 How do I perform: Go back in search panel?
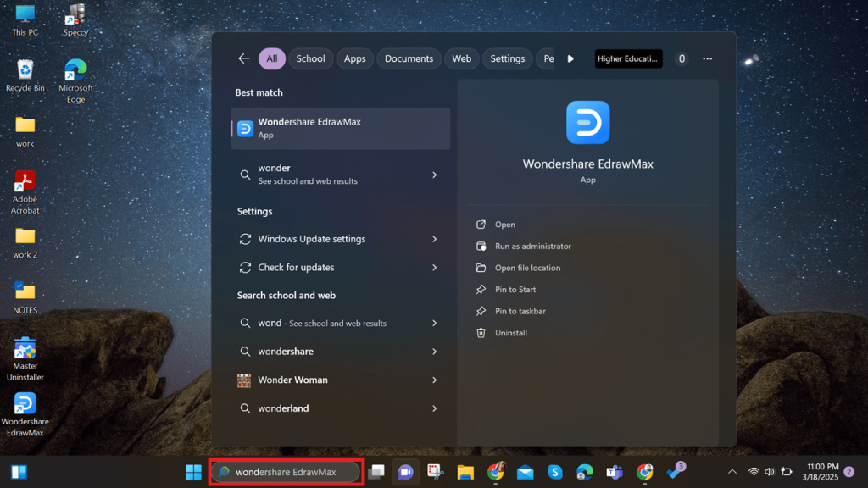[x=243, y=58]
